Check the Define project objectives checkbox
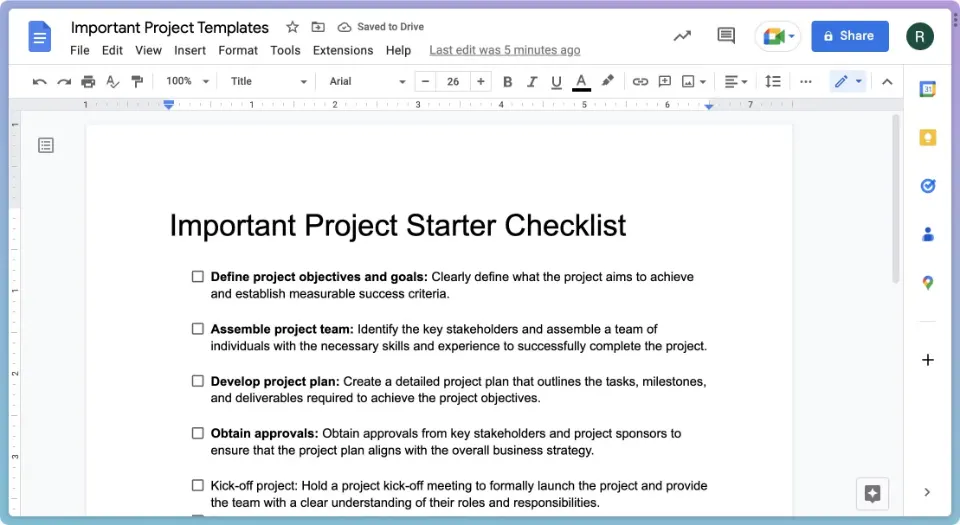 pos(198,277)
